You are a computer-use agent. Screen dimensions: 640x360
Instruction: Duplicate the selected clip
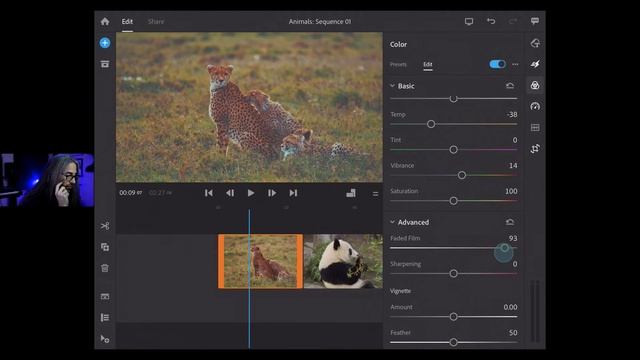click(105, 247)
